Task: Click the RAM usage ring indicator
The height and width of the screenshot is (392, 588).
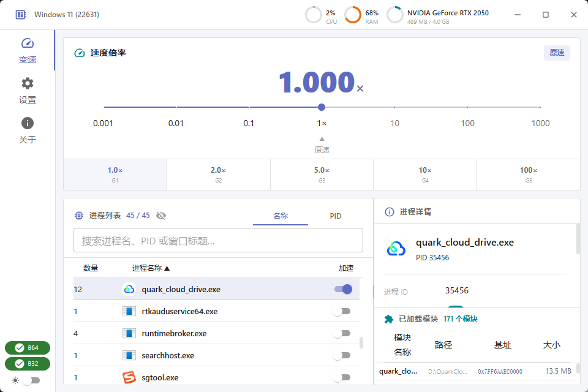Action: pyautogui.click(x=353, y=15)
